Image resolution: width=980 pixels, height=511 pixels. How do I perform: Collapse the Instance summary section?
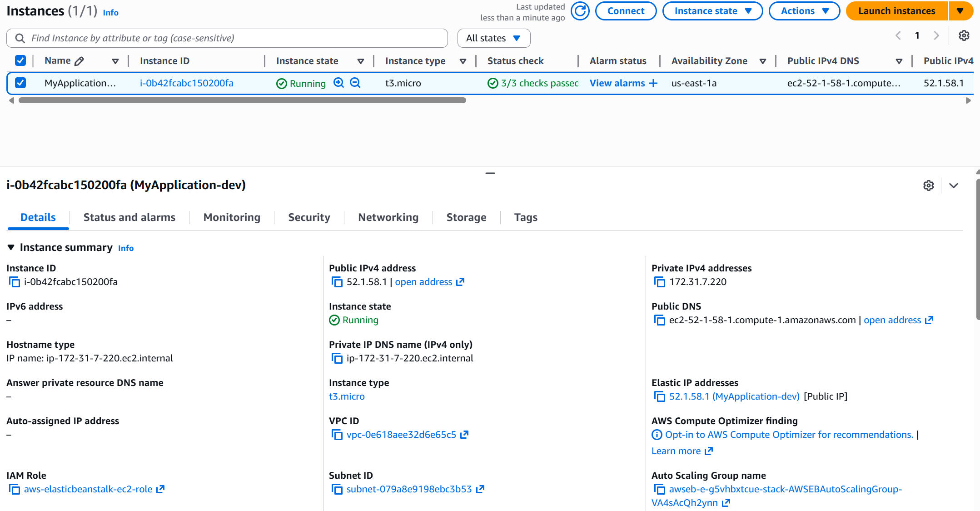[x=11, y=247]
